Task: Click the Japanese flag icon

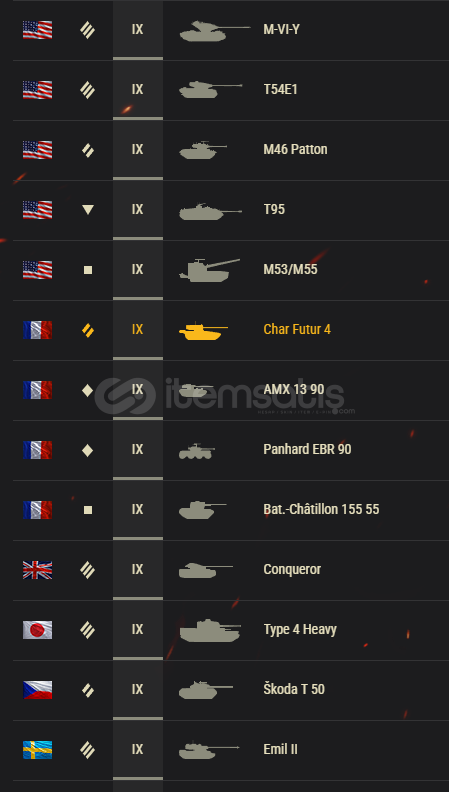Action: tap(37, 630)
